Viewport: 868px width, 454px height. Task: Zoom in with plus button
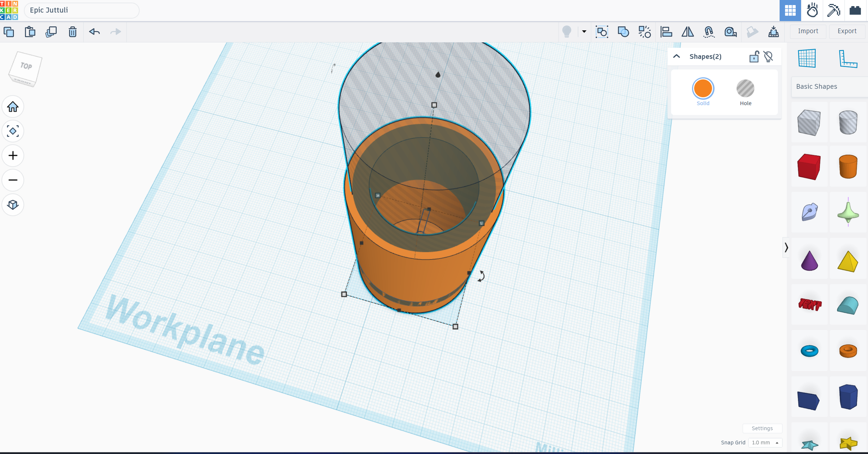coord(13,155)
